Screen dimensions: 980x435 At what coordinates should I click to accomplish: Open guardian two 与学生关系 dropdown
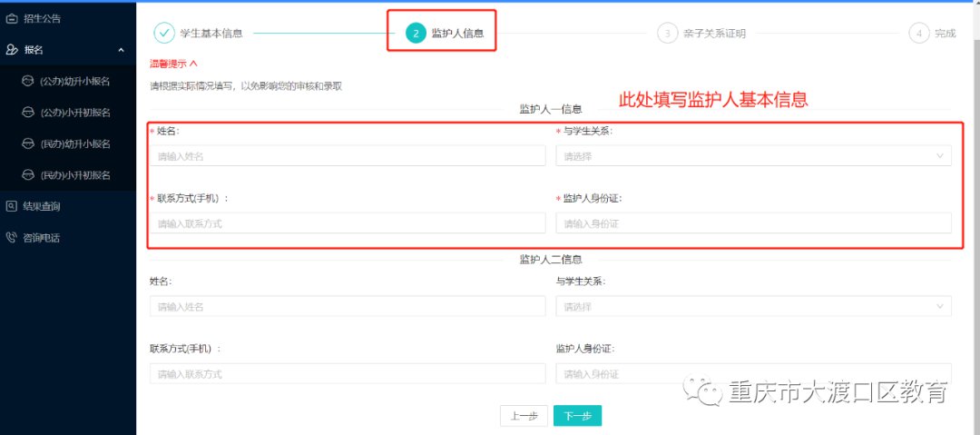click(x=753, y=306)
